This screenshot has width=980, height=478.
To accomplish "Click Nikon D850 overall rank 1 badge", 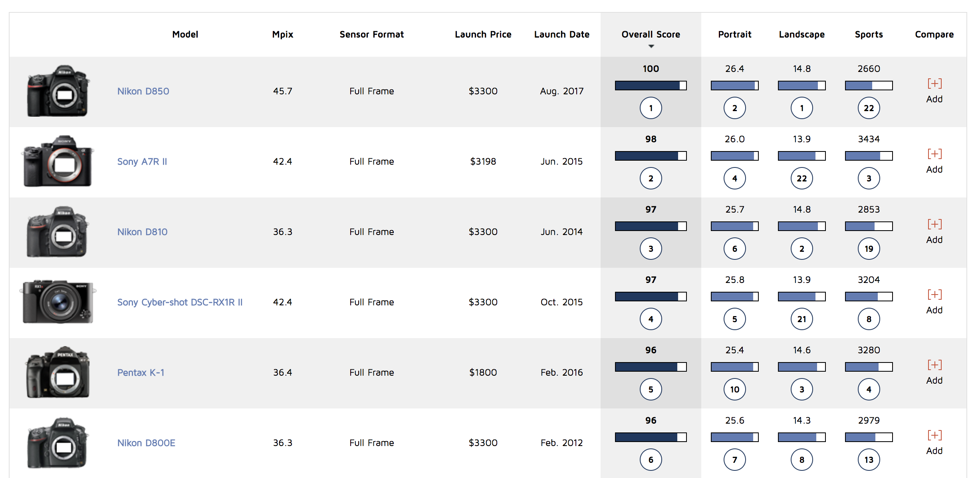I will point(651,108).
